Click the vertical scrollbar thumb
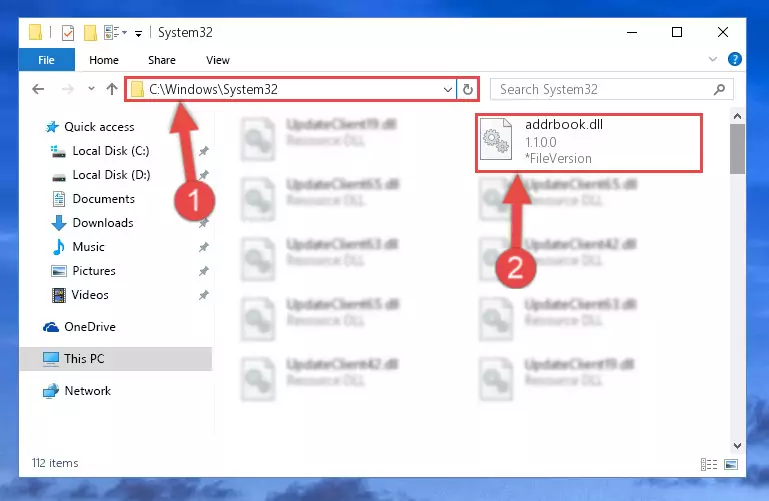 pos(737,149)
